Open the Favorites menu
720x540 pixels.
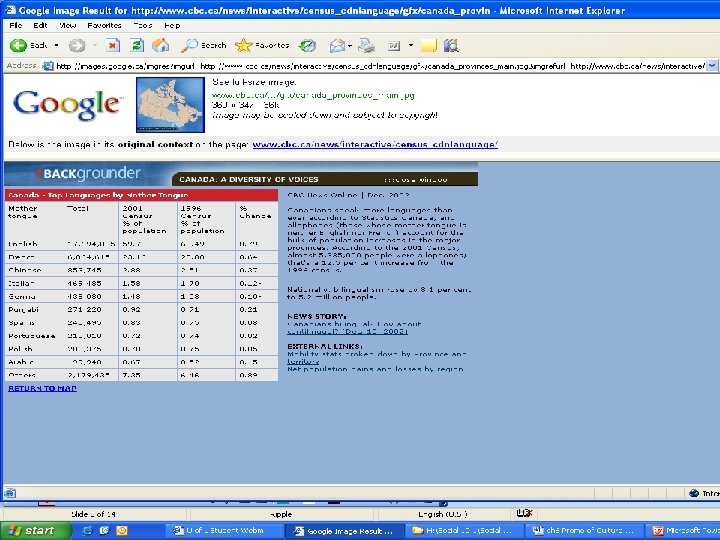pyautogui.click(x=104, y=25)
